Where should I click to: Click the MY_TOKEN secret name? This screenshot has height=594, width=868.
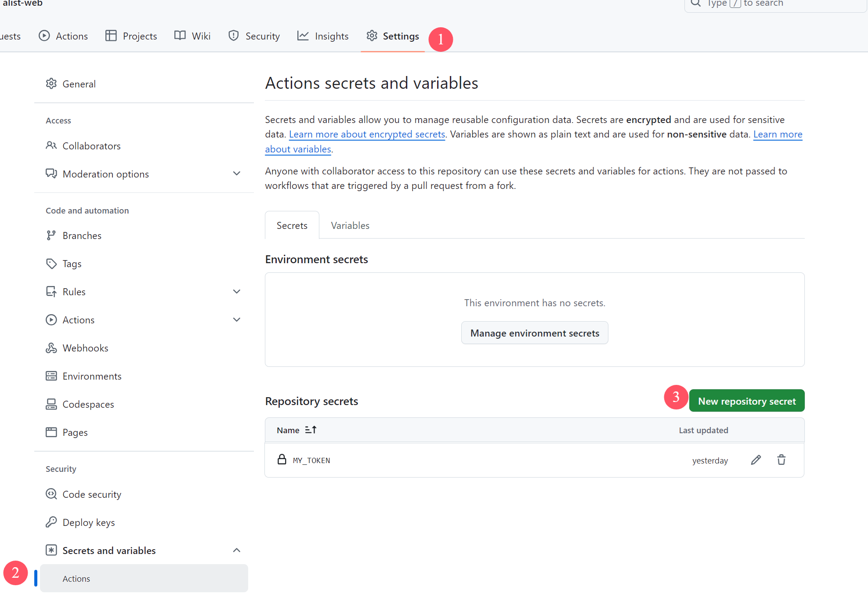(311, 460)
